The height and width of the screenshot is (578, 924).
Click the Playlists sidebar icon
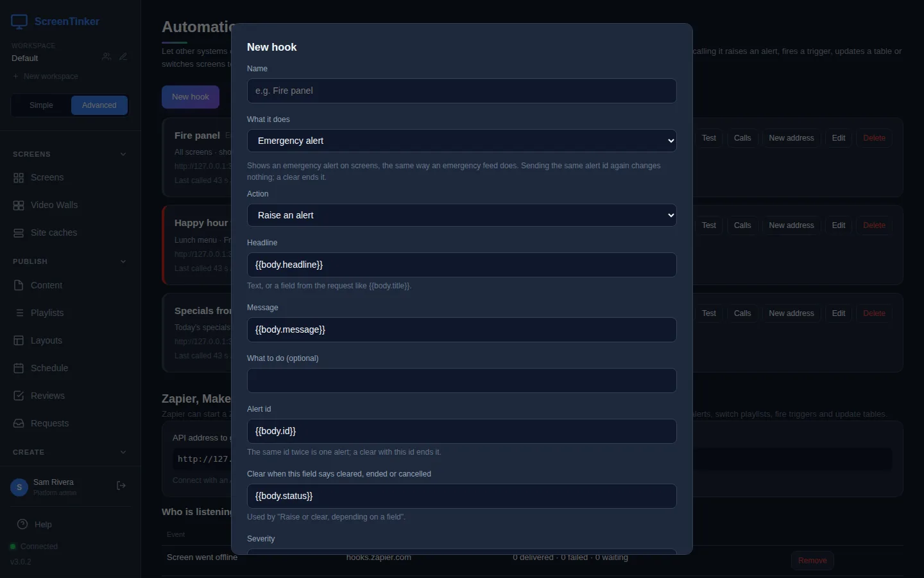click(x=19, y=313)
